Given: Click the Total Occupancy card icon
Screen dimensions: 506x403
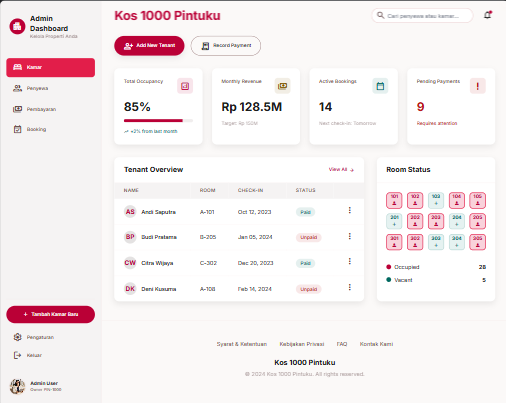Looking at the screenshot, I should (x=185, y=86).
